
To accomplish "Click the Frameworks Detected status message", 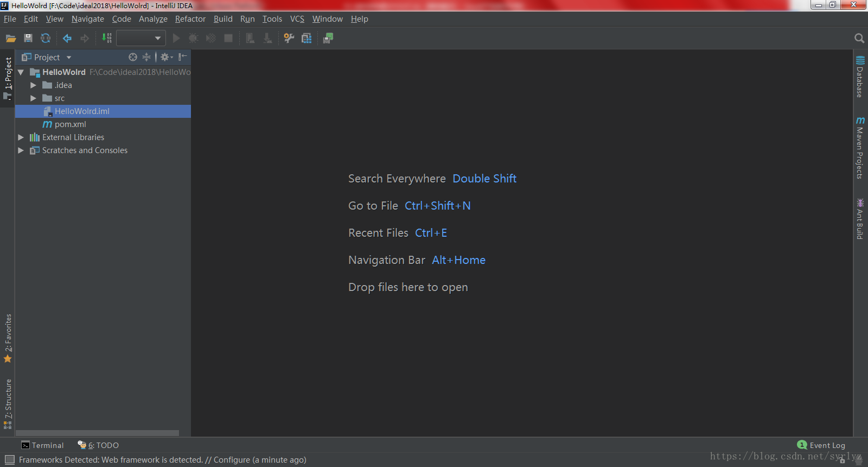I will 163,460.
